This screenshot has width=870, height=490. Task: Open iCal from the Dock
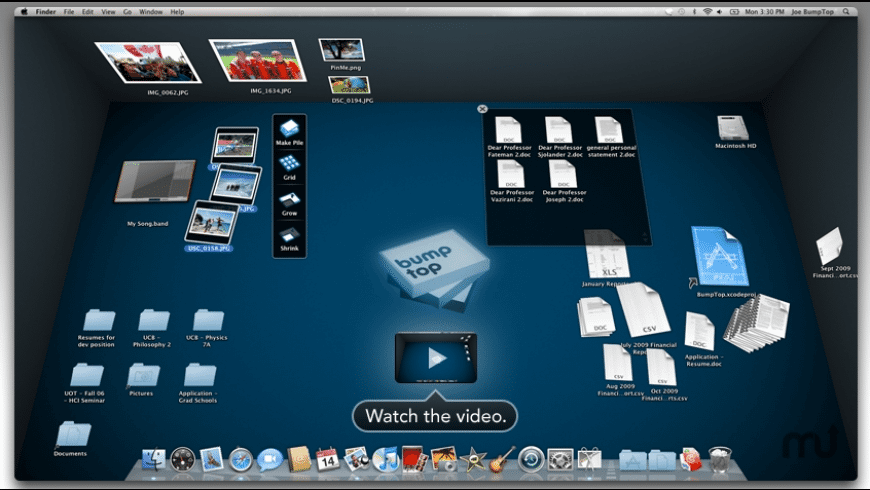(x=327, y=459)
